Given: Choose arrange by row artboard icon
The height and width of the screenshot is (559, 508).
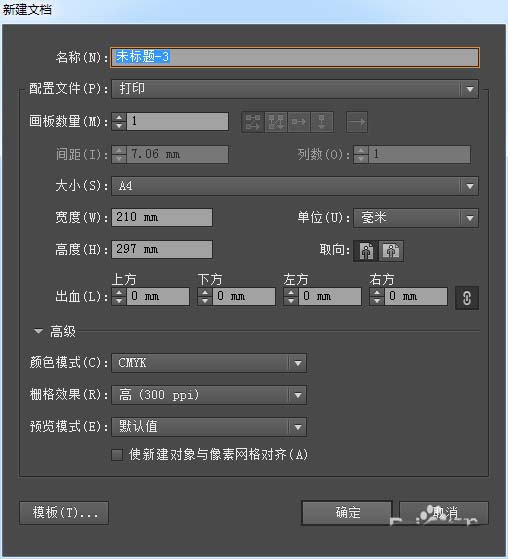Looking at the screenshot, I should pos(299,122).
